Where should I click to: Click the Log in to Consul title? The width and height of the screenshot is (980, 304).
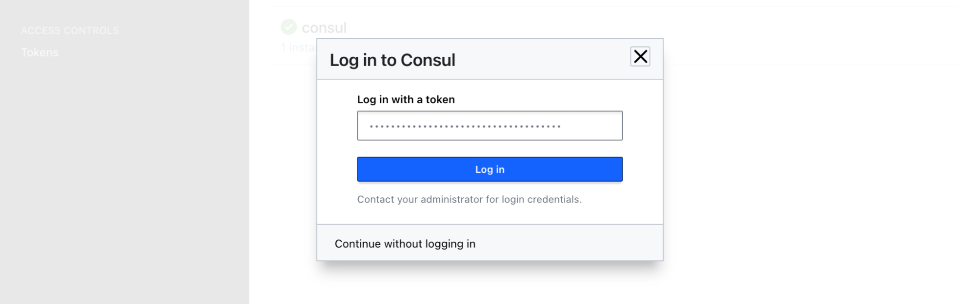(x=392, y=60)
